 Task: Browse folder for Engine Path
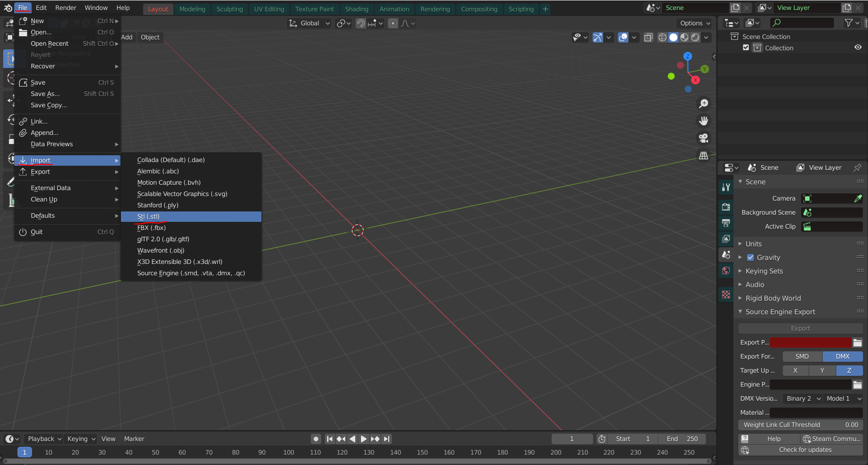point(858,385)
